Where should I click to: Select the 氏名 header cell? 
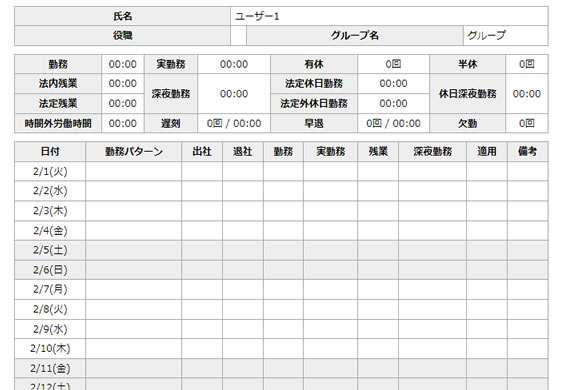tap(123, 16)
